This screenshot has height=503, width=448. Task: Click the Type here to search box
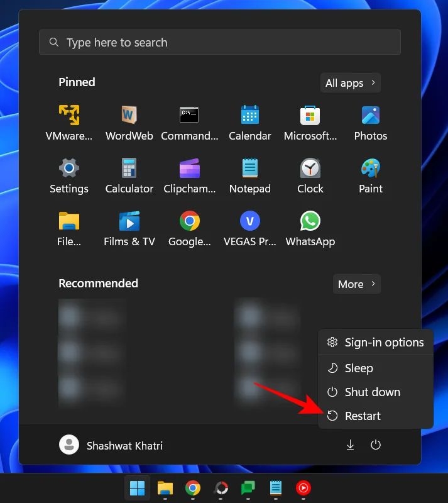pos(220,42)
